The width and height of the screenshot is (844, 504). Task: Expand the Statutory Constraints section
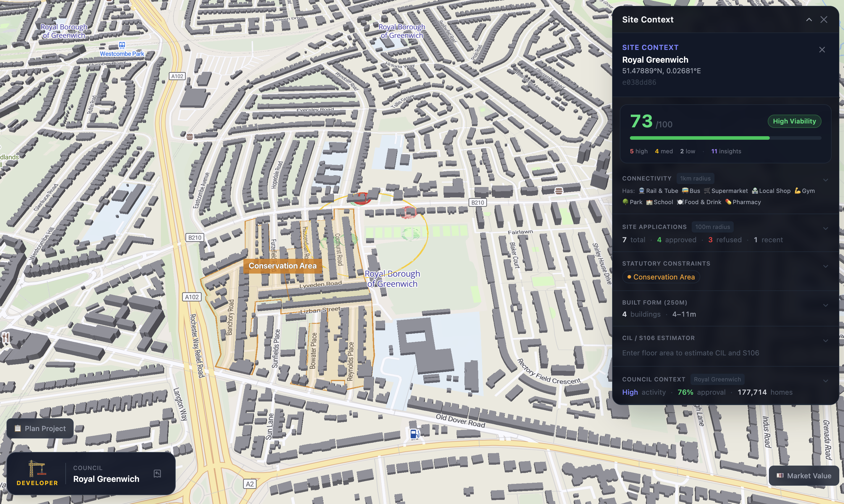(825, 266)
